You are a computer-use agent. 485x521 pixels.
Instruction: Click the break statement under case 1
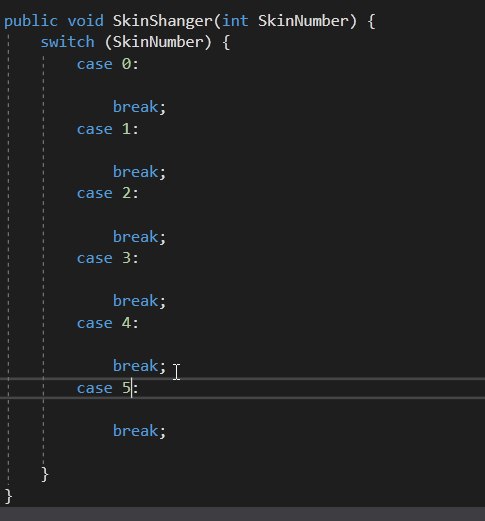pyautogui.click(x=139, y=172)
